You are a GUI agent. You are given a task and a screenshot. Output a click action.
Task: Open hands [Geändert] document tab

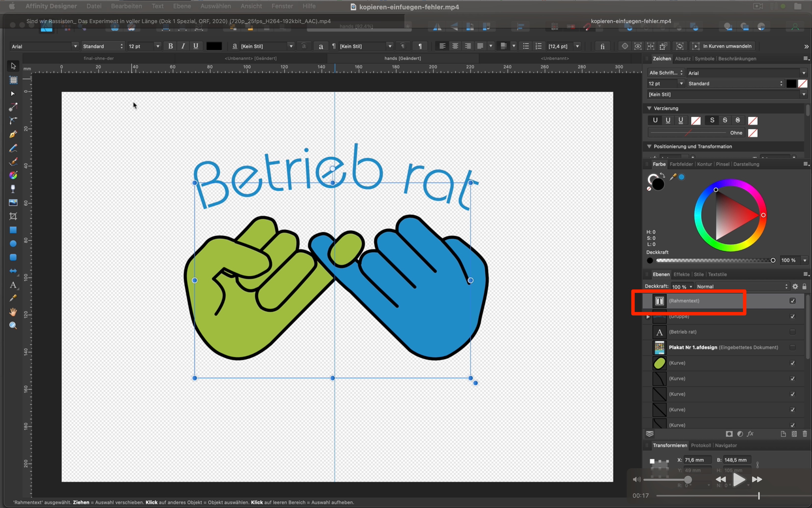403,58
